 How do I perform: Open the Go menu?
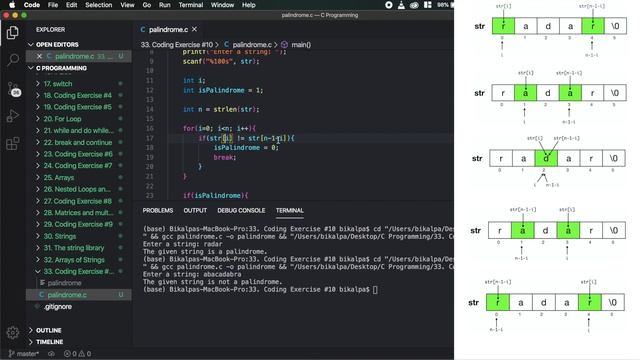[x=147, y=5]
